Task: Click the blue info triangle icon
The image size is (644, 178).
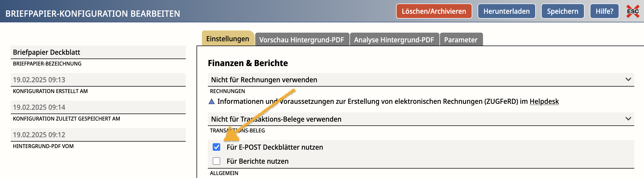Action: [212, 101]
